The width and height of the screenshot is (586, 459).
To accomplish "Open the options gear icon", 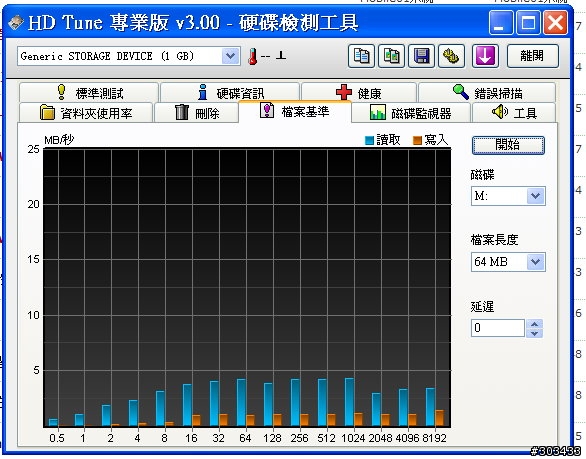I will [x=451, y=56].
